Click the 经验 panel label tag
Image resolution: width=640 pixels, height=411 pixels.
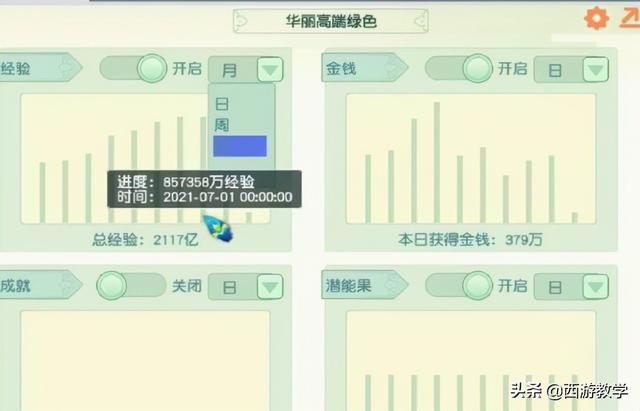(39, 68)
